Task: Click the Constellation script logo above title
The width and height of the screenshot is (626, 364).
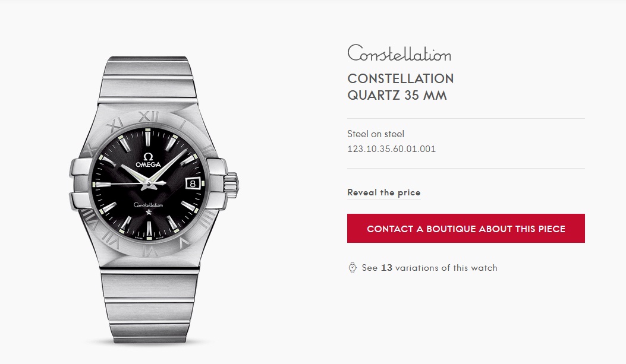Action: click(399, 53)
